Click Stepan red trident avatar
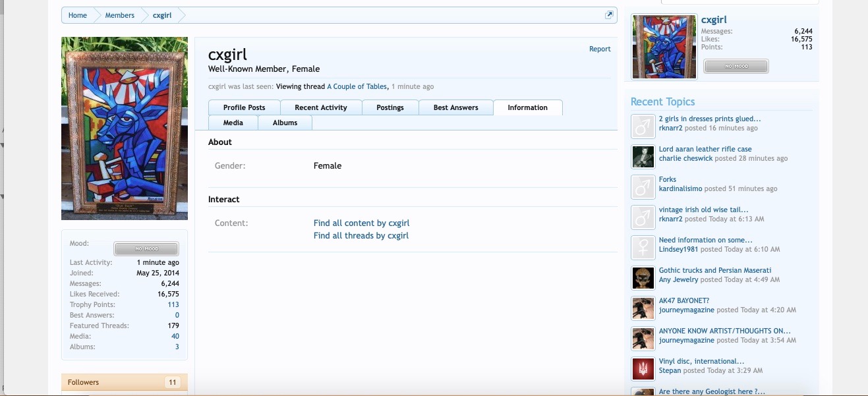Screen dimensions: 868x396 [x=643, y=368]
